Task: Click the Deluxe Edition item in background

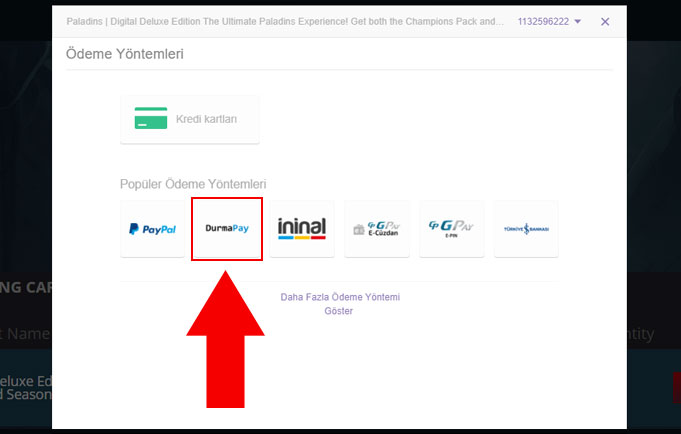Action: (x=25, y=381)
